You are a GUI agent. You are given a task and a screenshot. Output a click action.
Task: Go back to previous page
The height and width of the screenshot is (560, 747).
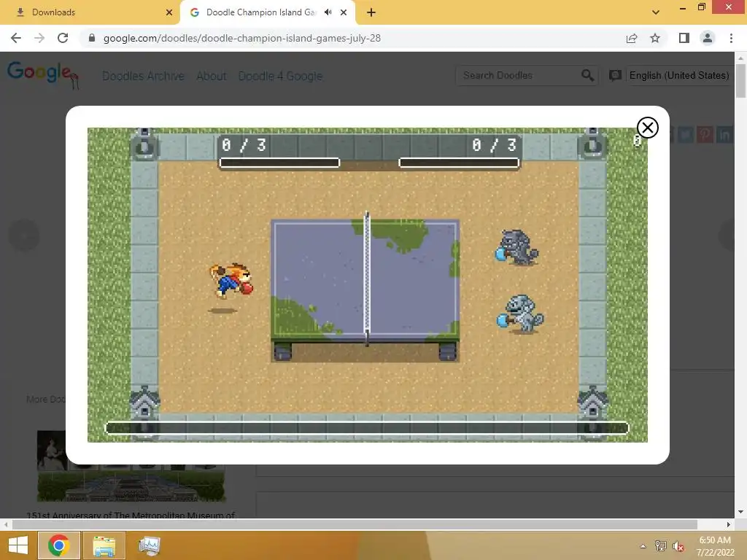pos(16,38)
